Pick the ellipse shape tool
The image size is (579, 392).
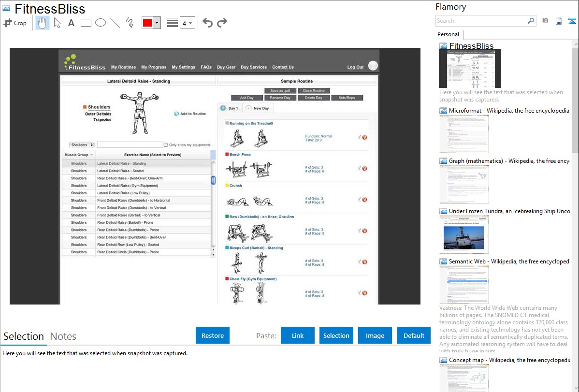[101, 23]
